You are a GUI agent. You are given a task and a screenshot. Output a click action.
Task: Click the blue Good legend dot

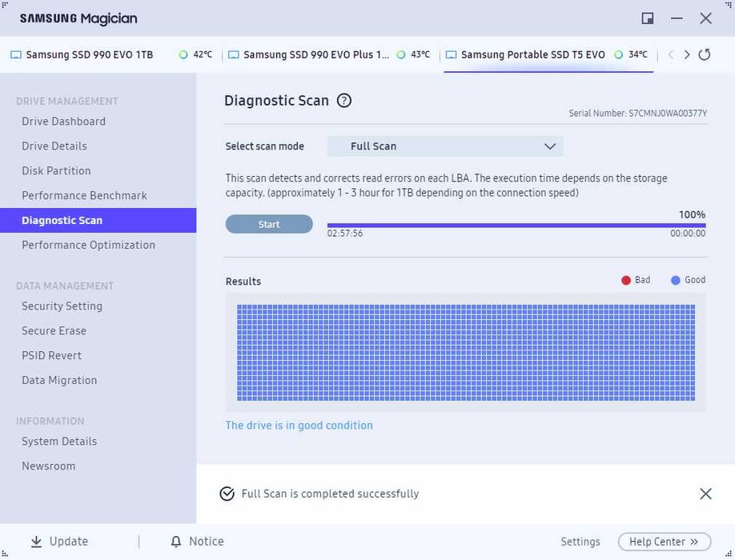tap(676, 280)
